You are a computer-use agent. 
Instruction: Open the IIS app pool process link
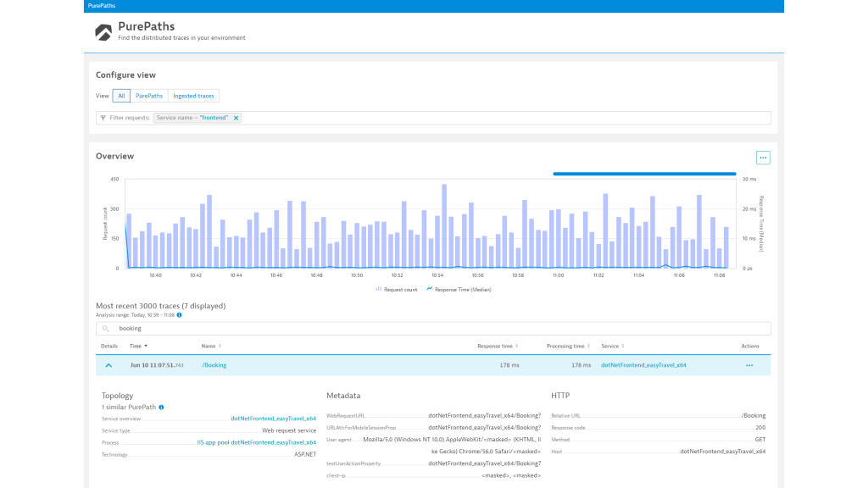[x=256, y=442]
